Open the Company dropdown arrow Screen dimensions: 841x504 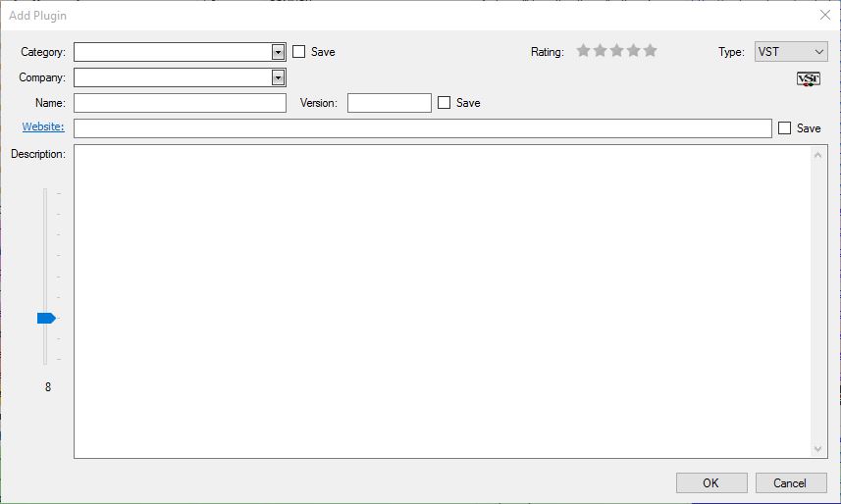278,77
